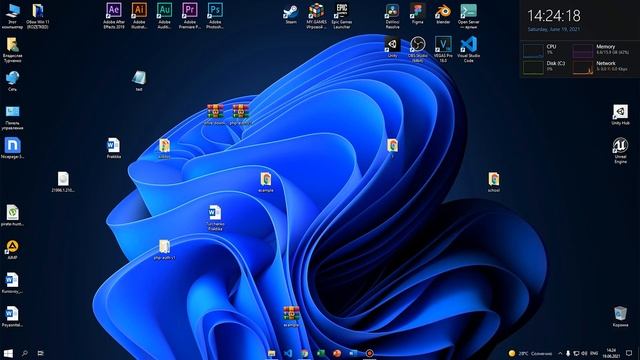Select the Visual Studio Code desktop shortcut
The height and width of the screenshot is (360, 640).
click(x=468, y=49)
